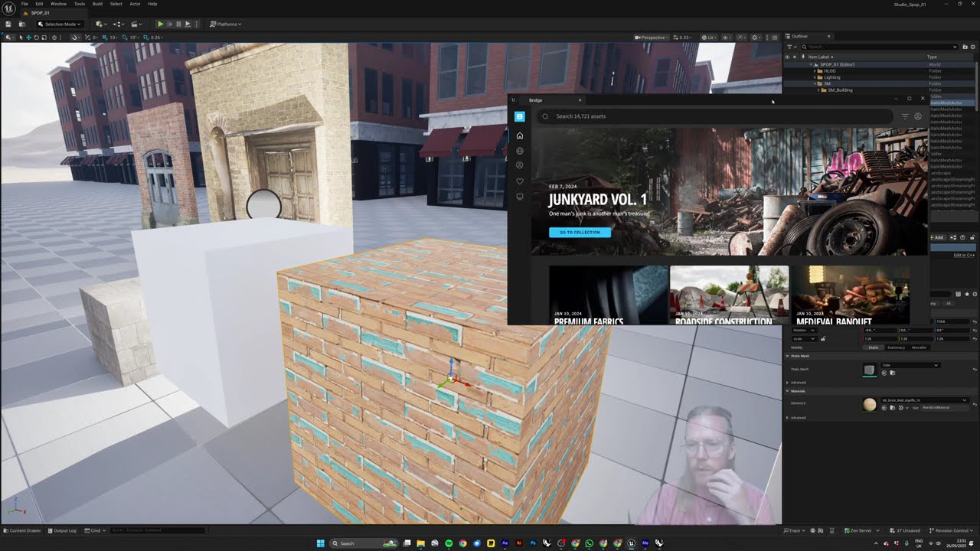Click Bridge globe collections sidebar icon
This screenshot has height=551, width=980.
coord(520,151)
